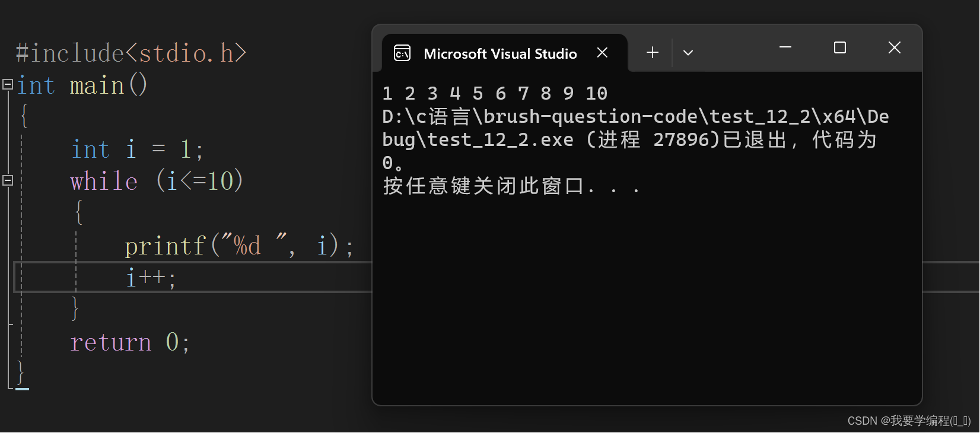Click the main function name
The width and height of the screenshot is (980, 433).
pos(97,85)
